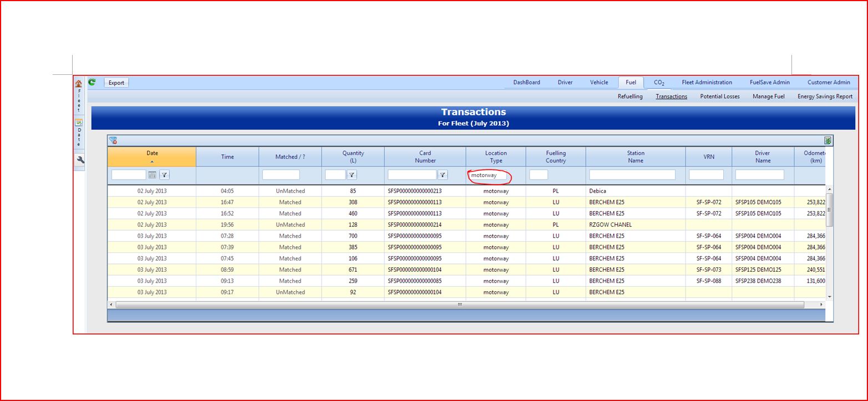Open the Date column filter funnel
This screenshot has height=401, width=868.
pos(164,175)
